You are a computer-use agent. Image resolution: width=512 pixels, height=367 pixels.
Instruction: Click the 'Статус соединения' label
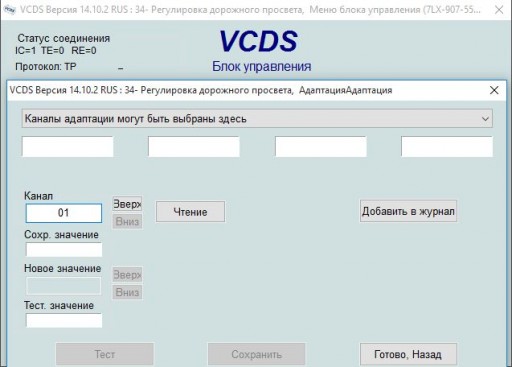coord(64,38)
